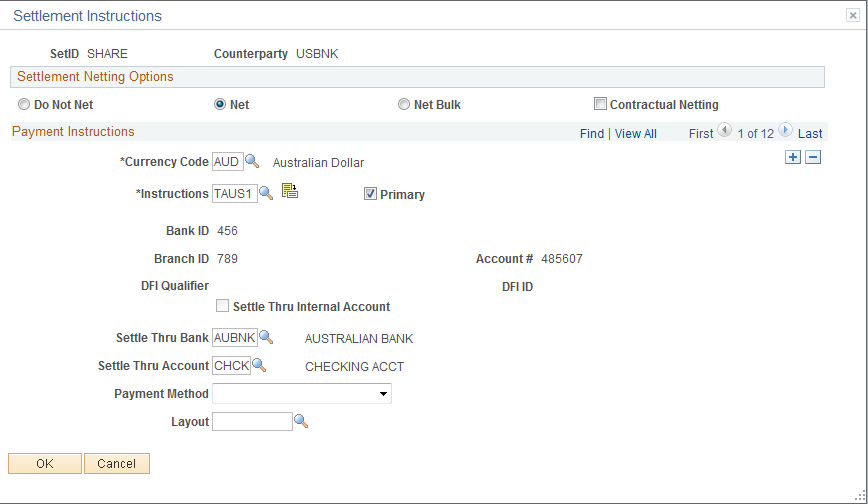Screen dimensions: 868x504
Task: Open Instructions lookup magnifier
Action: 266,193
